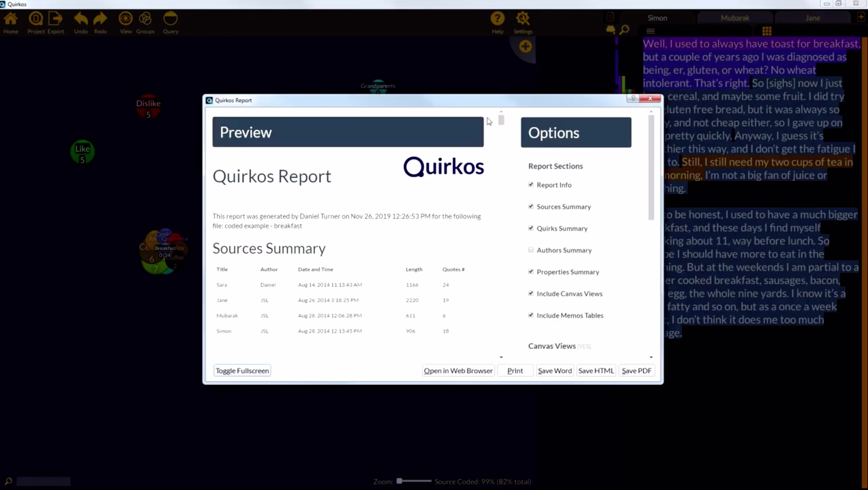Viewport: 868px width, 490px height.
Task: Save the report as PDF
Action: pyautogui.click(x=636, y=370)
